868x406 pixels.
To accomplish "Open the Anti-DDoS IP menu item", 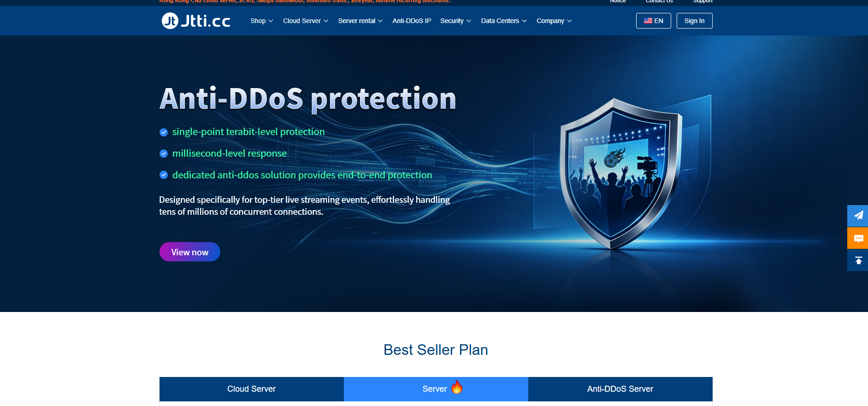I will point(412,21).
